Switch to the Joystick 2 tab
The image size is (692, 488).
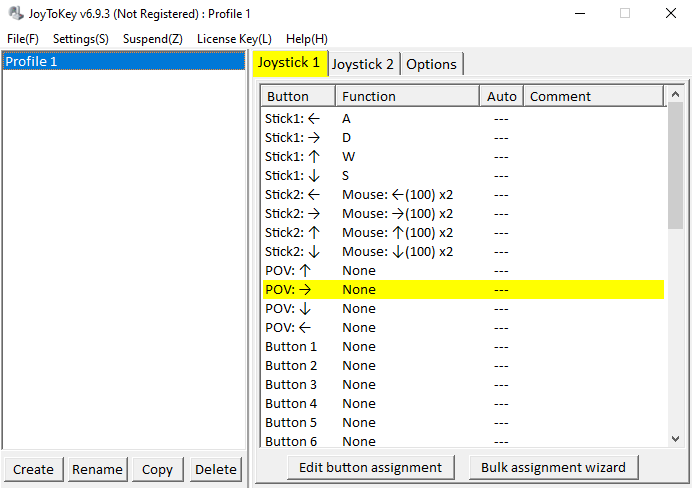point(363,64)
